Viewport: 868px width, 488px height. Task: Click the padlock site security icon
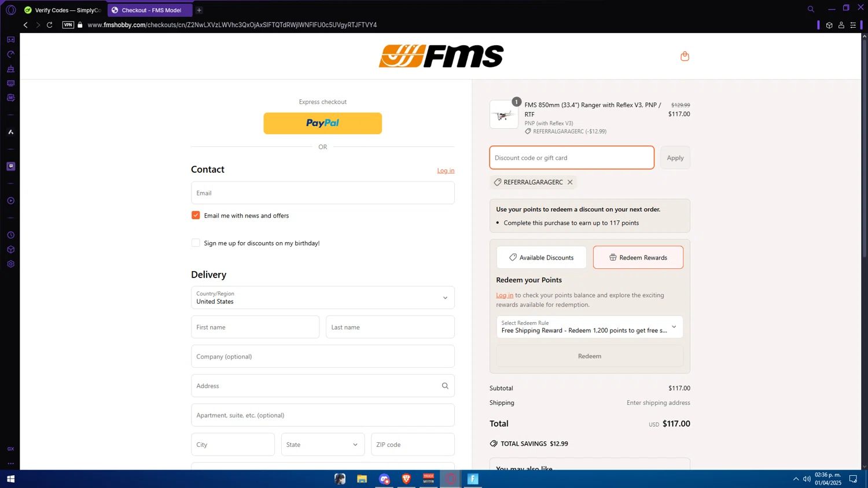pyautogui.click(x=80, y=25)
